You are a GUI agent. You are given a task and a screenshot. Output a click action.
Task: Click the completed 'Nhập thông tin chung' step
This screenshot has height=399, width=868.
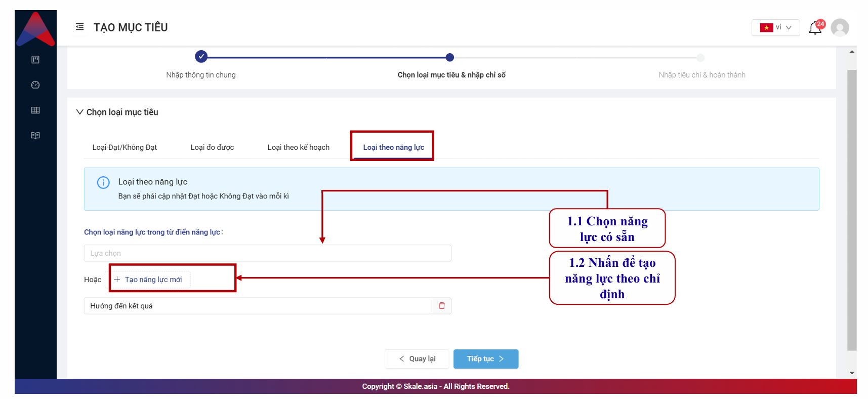point(201,57)
